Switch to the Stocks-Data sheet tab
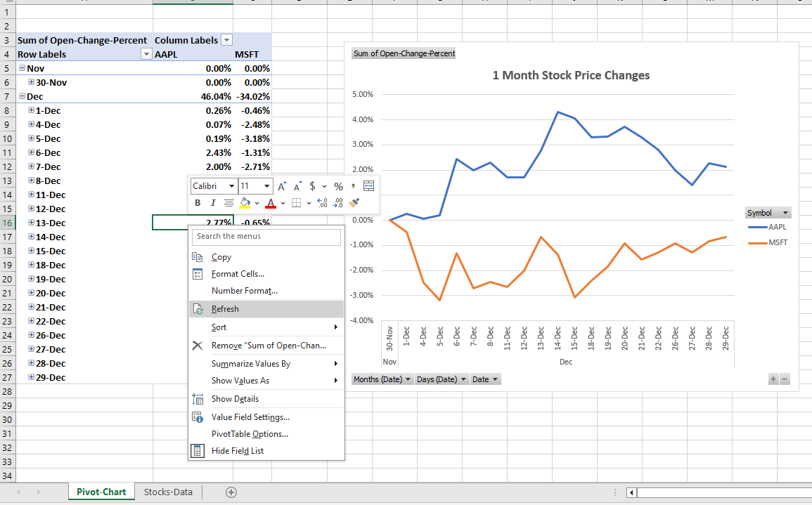Image resolution: width=812 pixels, height=505 pixels. (x=168, y=492)
